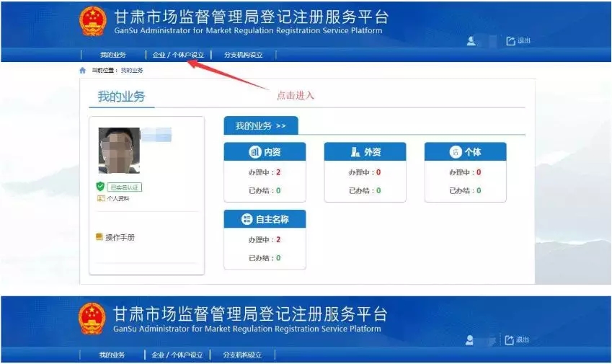Open 操作手册 manual link

pos(120,237)
